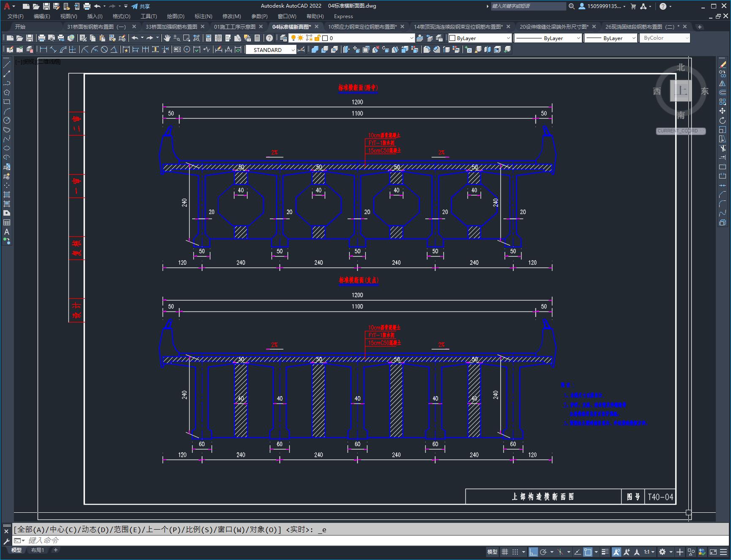The width and height of the screenshot is (731, 560).
Task: Click the Center Mark dimension icon
Action: point(187,49)
